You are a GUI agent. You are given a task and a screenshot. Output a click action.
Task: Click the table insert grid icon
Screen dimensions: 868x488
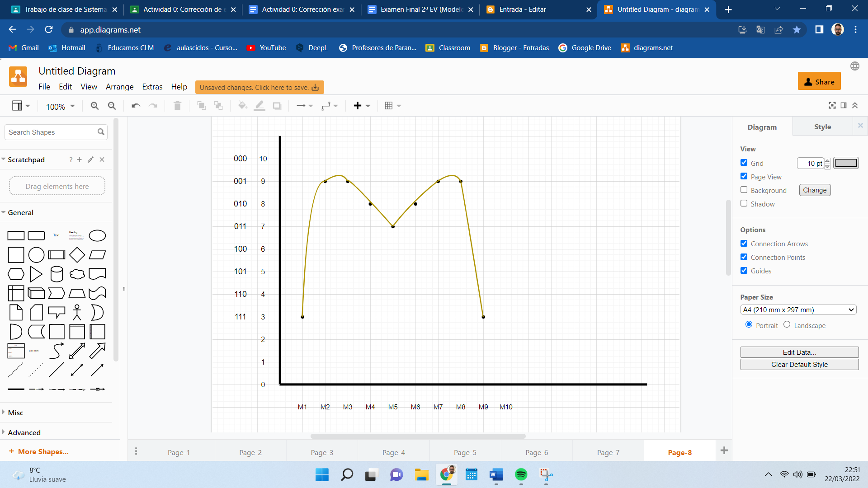(389, 106)
